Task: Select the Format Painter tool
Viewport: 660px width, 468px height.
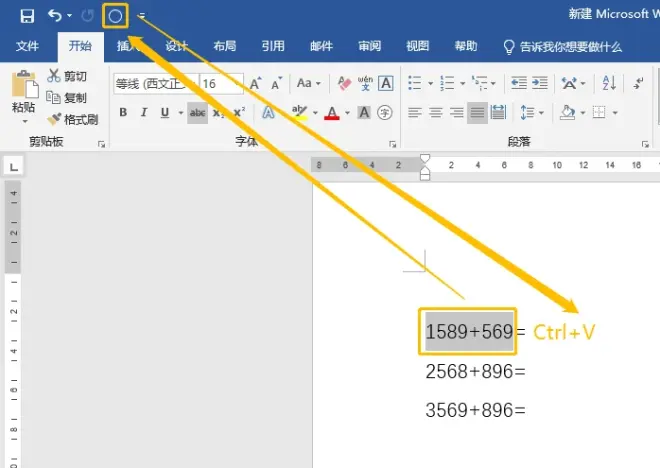Action: (x=72, y=119)
